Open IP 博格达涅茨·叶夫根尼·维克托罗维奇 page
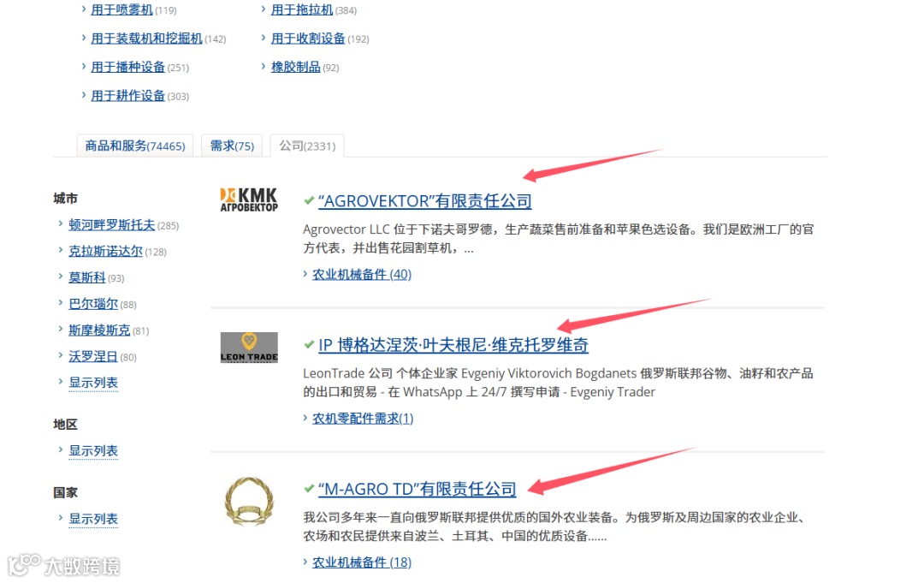 pos(453,345)
